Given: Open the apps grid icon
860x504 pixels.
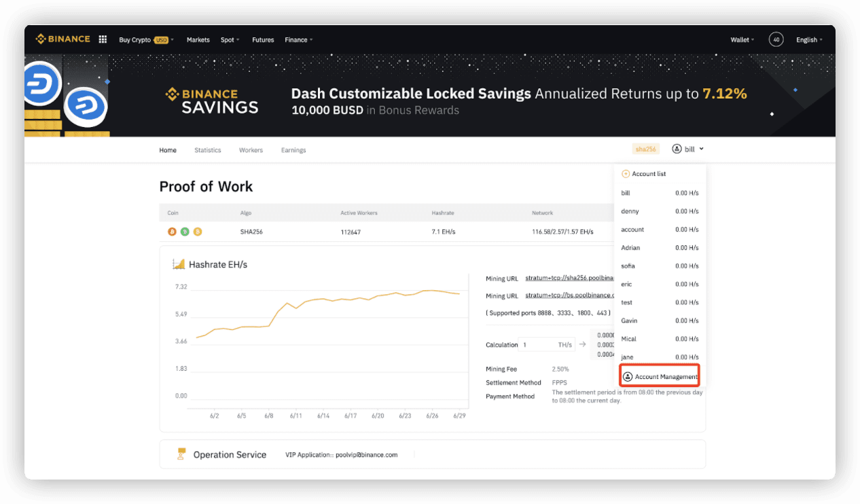Looking at the screenshot, I should click(x=103, y=39).
